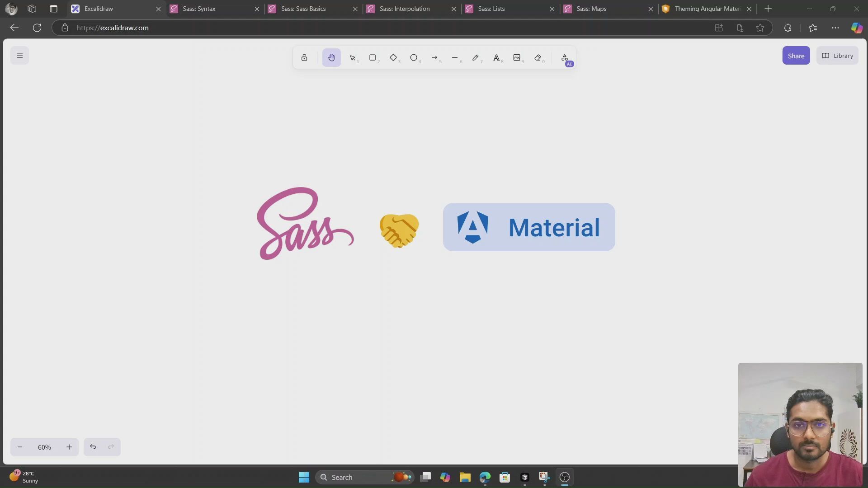Open Copilot sidebar in browser
The height and width of the screenshot is (488, 868).
tap(856, 28)
